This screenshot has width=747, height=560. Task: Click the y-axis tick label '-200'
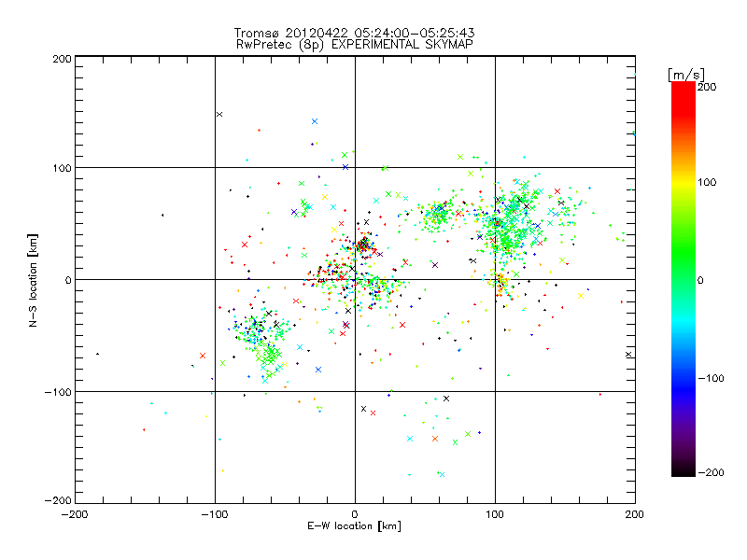pos(58,500)
